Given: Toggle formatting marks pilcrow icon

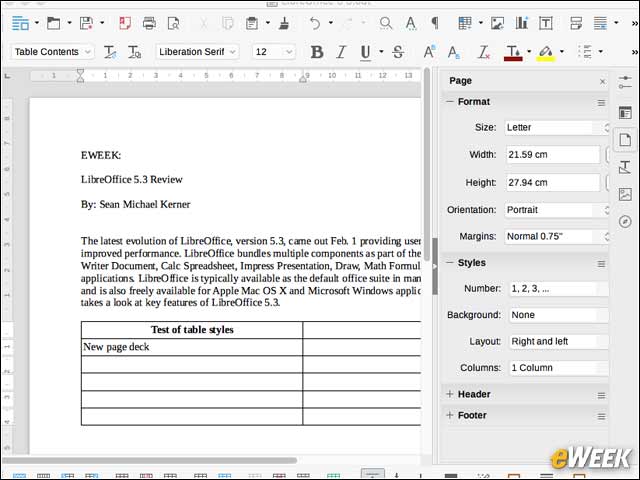Looking at the screenshot, I should pyautogui.click(x=435, y=23).
